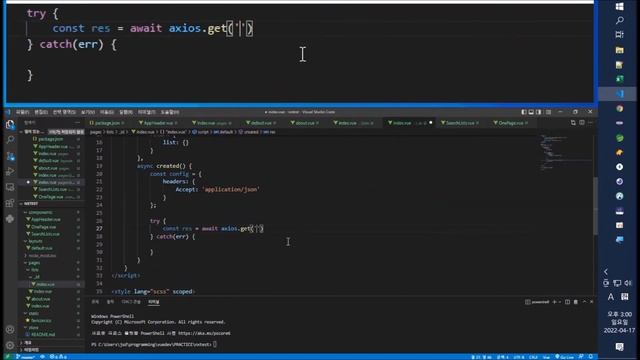The image size is (640, 360).
Task: Open Chrome from the taskbar
Action: (619, 108)
